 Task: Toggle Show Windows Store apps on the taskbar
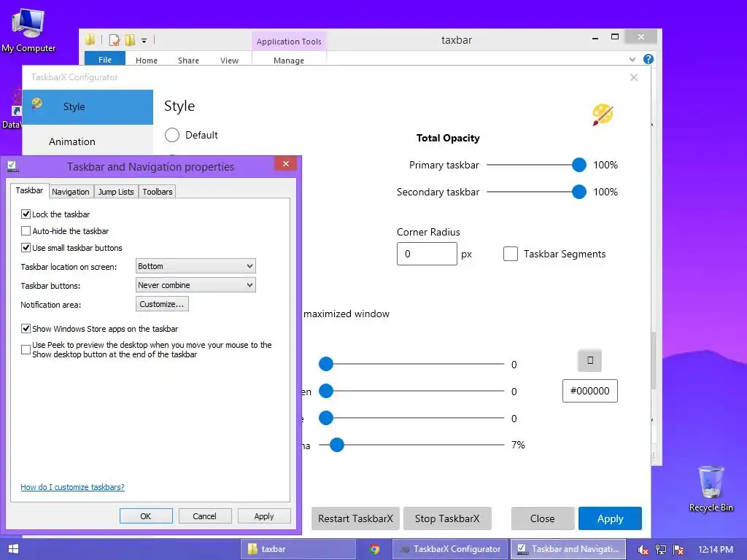point(26,329)
